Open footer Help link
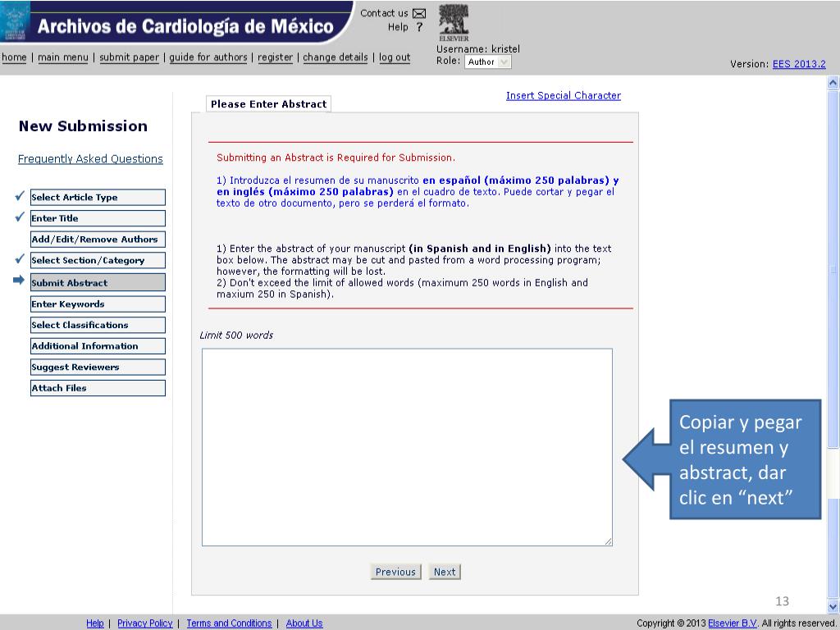Screen dimensions: 840x630 click(x=95, y=623)
